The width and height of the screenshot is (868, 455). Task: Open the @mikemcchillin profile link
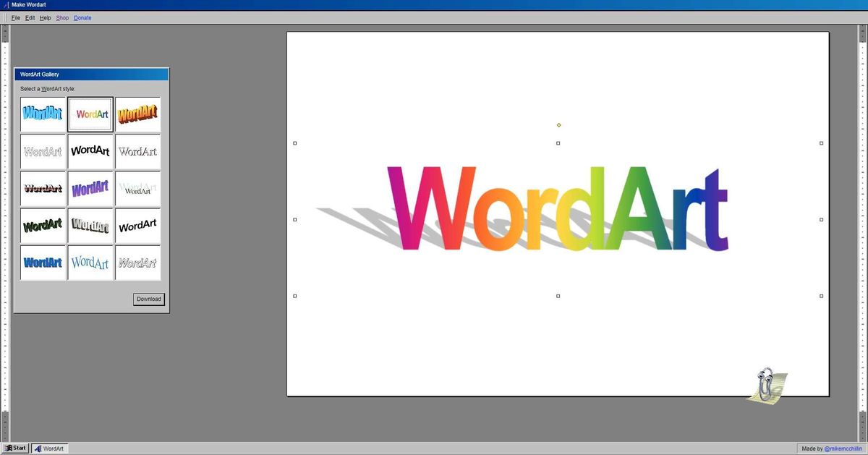tap(843, 448)
